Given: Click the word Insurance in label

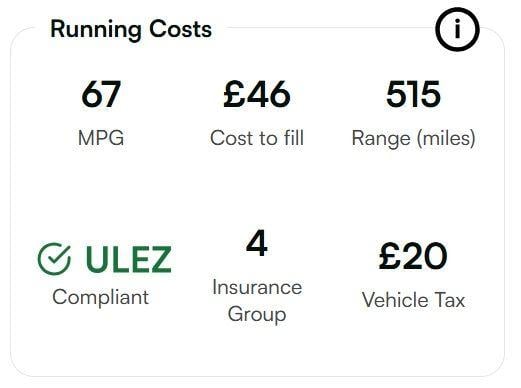Looking at the screenshot, I should (257, 287).
